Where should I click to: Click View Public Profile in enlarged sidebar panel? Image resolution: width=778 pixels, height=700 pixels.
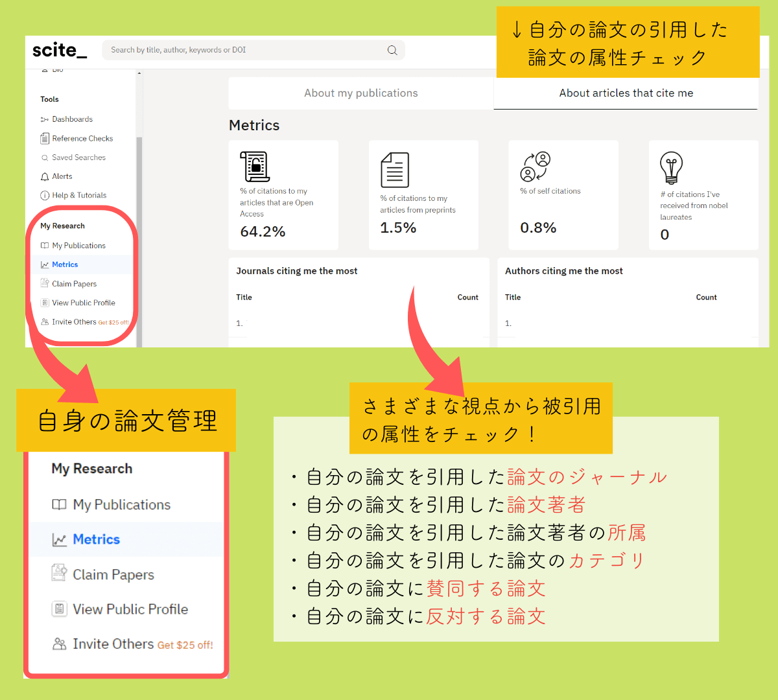point(130,609)
